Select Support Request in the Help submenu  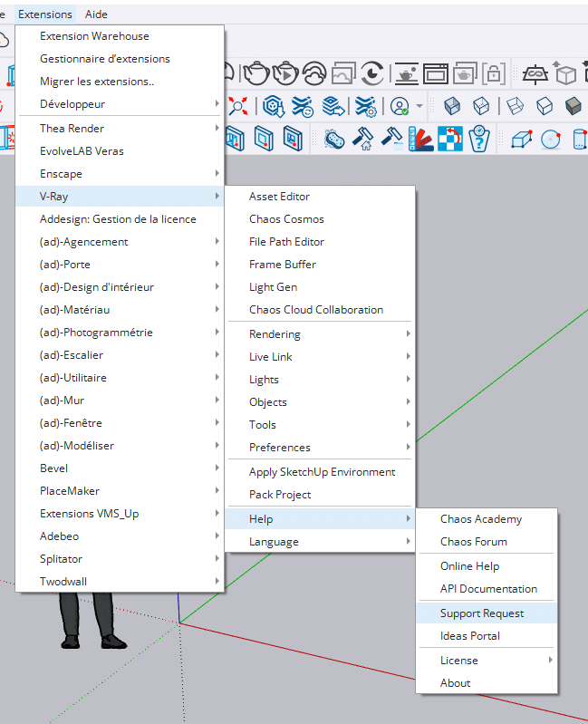pyautogui.click(x=482, y=613)
